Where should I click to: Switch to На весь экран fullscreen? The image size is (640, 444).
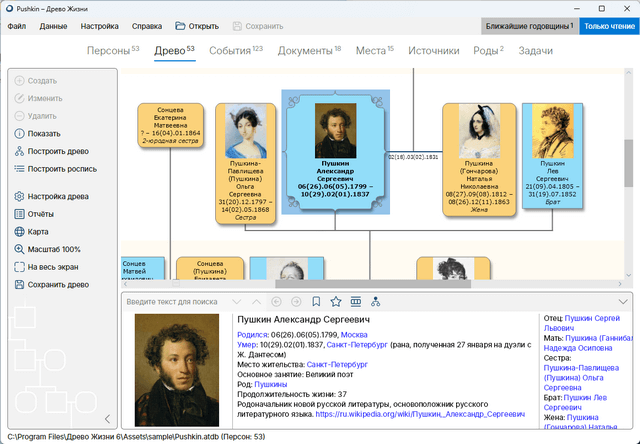click(x=20, y=267)
